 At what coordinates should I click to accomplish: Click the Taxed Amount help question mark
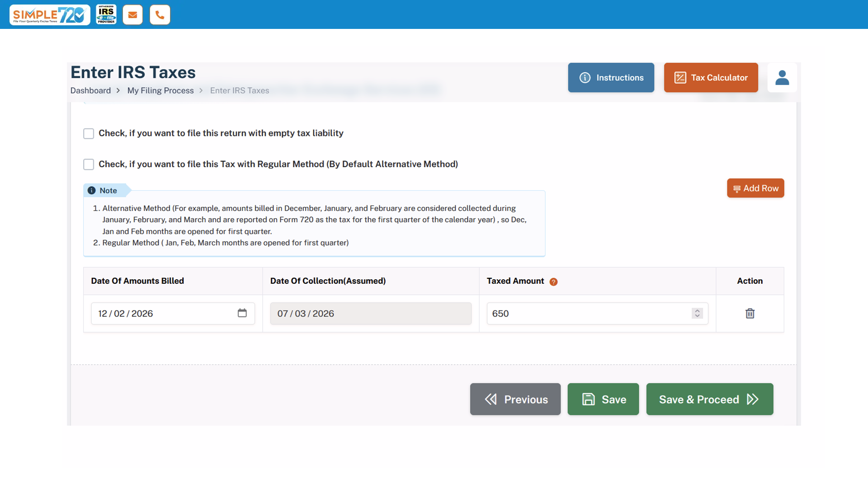click(x=553, y=282)
